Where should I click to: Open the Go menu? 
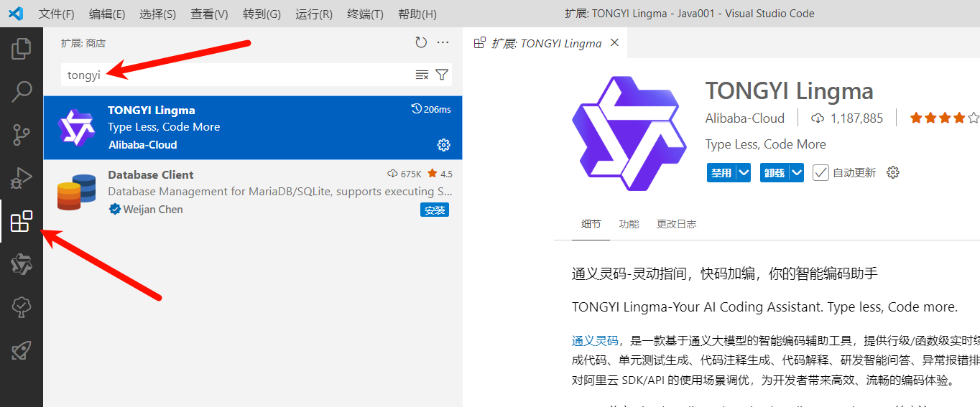click(262, 14)
